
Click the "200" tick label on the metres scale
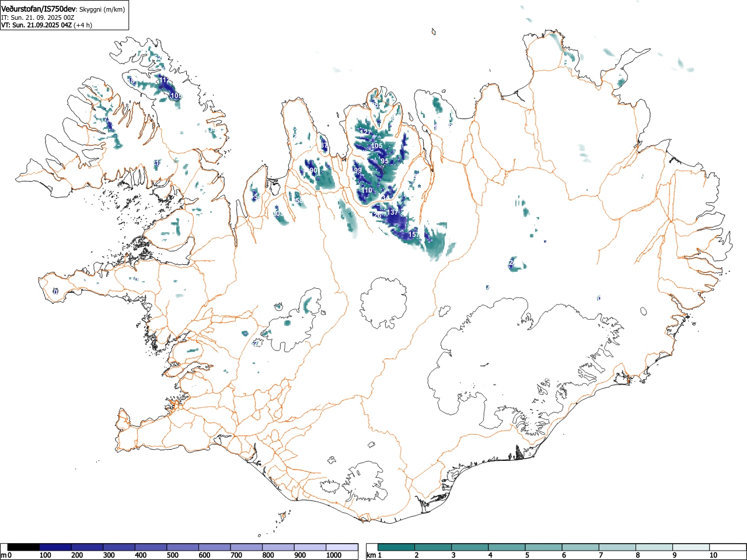point(77,555)
